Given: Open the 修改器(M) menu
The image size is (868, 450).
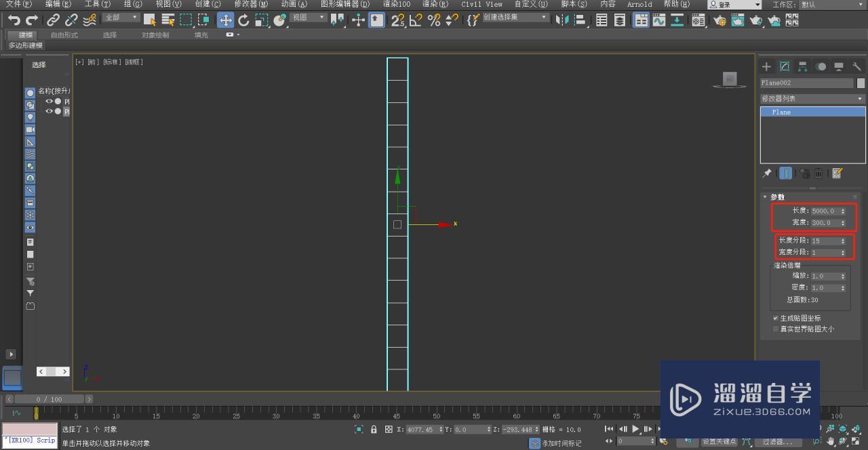Looking at the screenshot, I should (251, 4).
